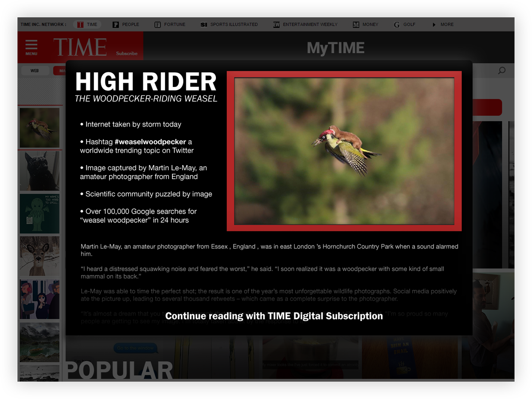Open the SPORTS ILLUSTRATED network link
The width and height of the screenshot is (532, 399).
pos(234,25)
